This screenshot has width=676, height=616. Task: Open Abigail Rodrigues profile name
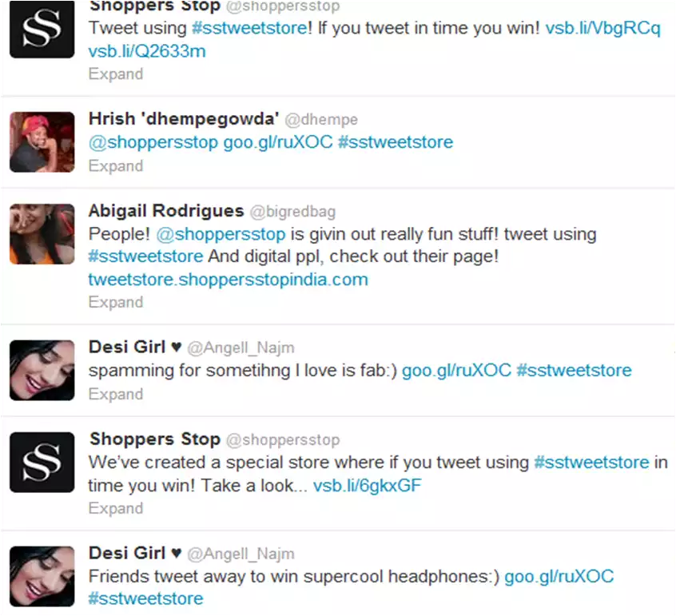click(x=166, y=211)
